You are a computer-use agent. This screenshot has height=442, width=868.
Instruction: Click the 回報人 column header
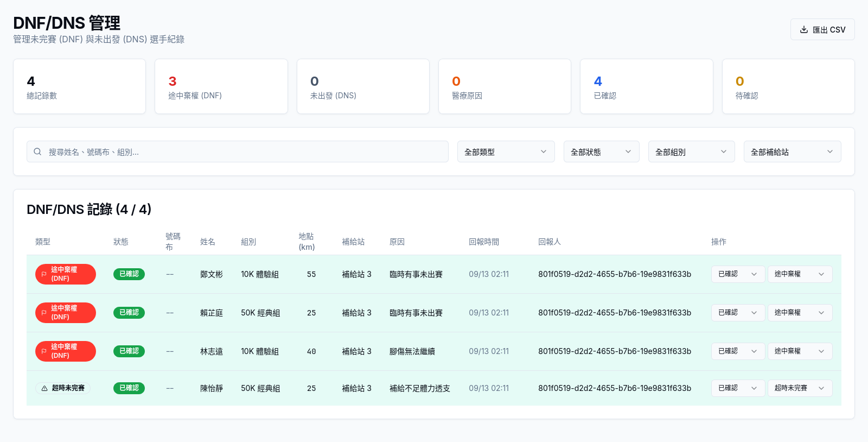550,242
